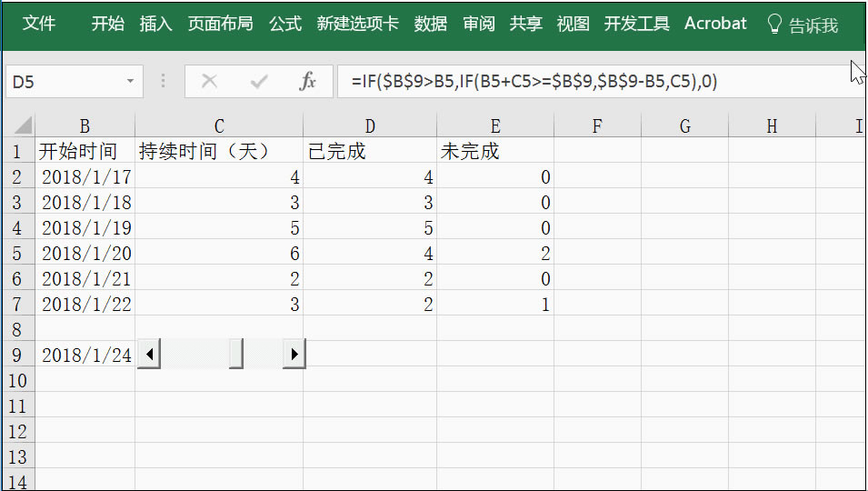Screen dimensions: 868x491
Task: Select cell with date 2018/1/20
Action: (x=85, y=253)
